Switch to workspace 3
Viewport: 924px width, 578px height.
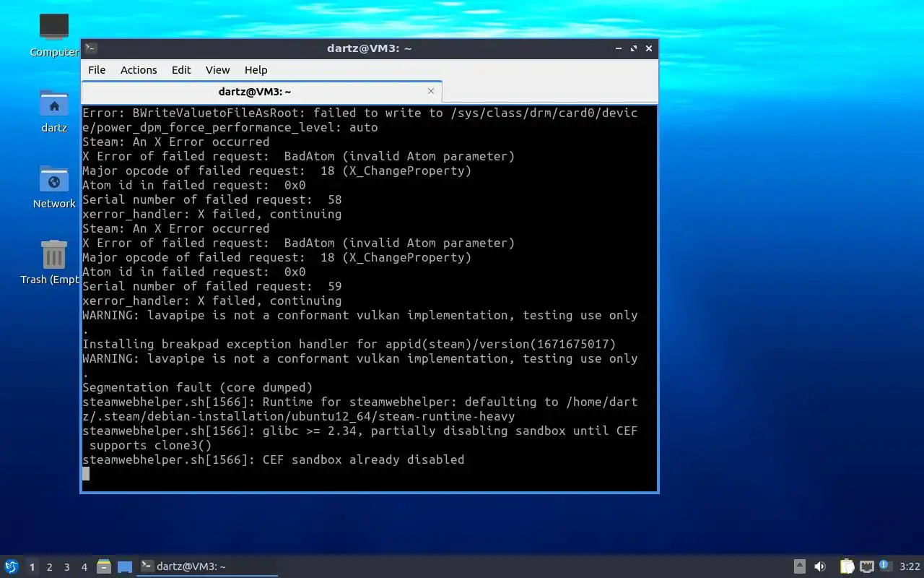66,567
